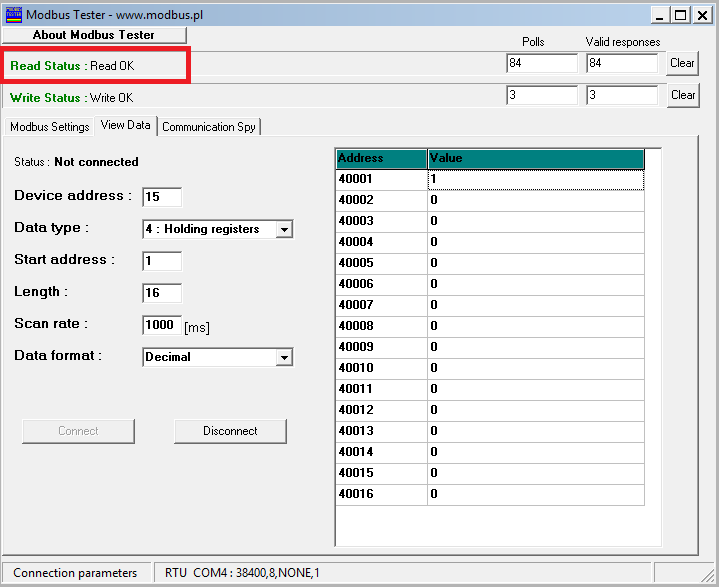The image size is (719, 587).
Task: Select address cell 40013
Action: point(382,432)
